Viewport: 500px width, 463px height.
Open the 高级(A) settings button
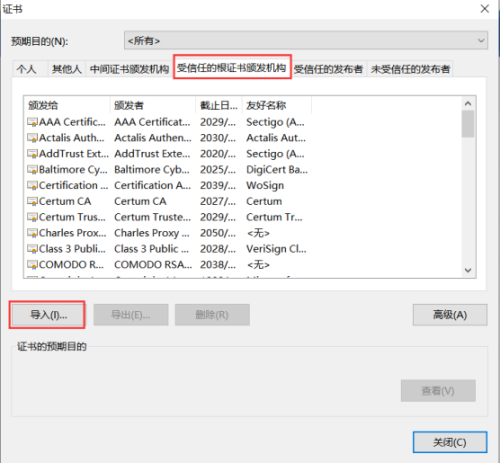450,315
